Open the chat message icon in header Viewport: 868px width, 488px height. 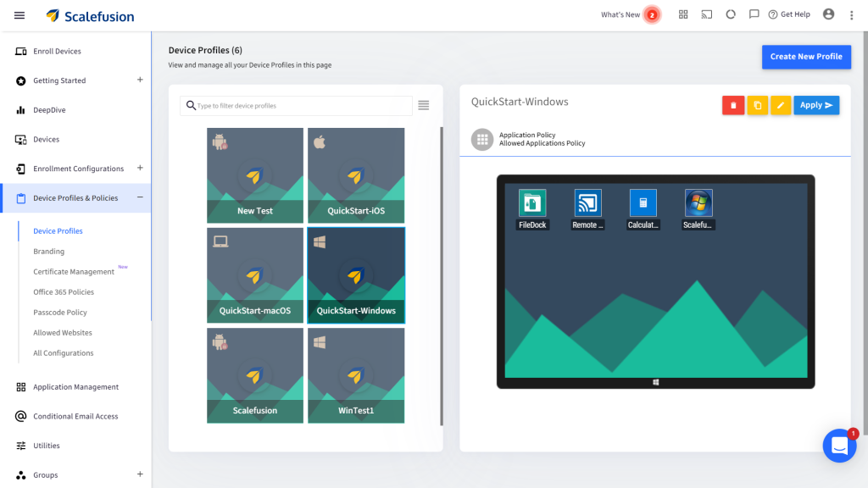[x=754, y=14]
